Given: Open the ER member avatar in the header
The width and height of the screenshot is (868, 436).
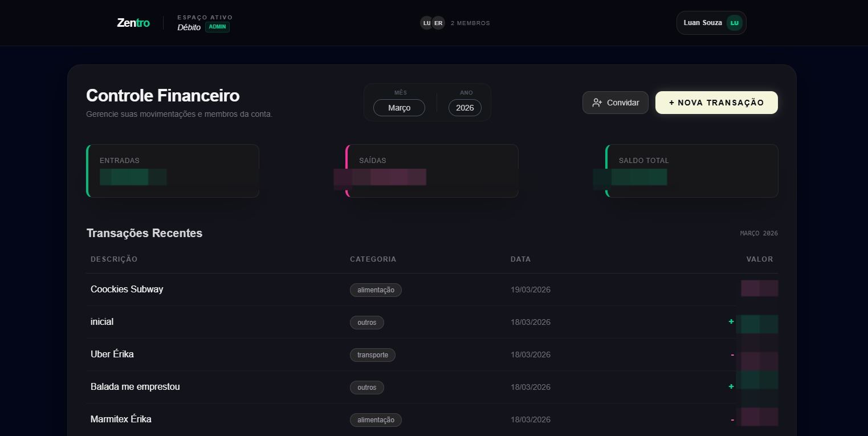Looking at the screenshot, I should click(x=438, y=23).
